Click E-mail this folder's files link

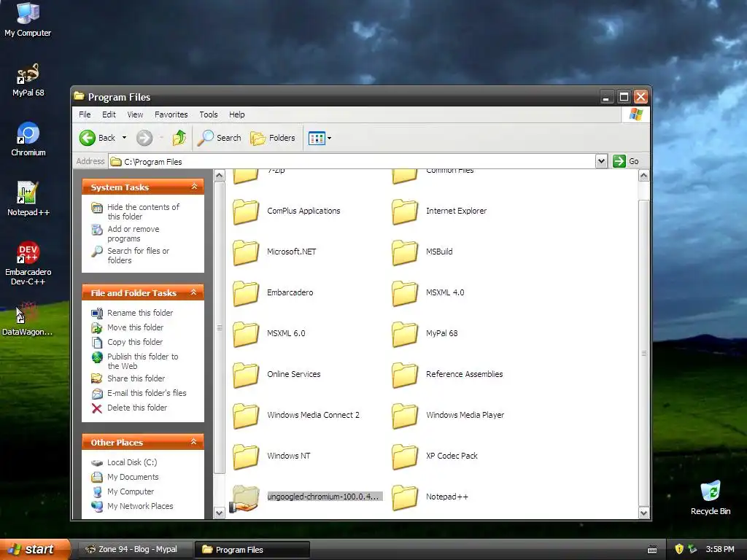[x=147, y=393]
